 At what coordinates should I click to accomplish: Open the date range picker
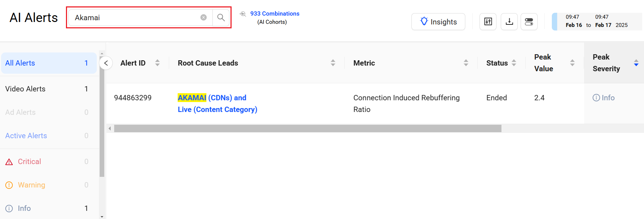596,22
